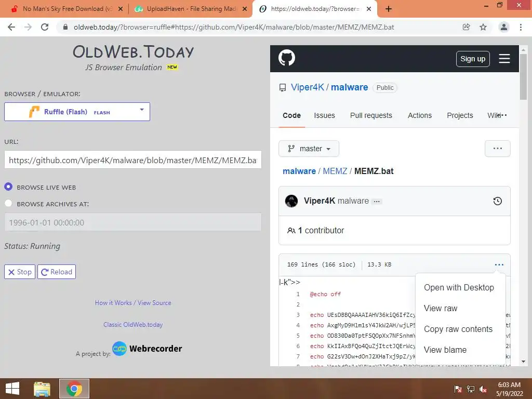Click the Reload emulator button
This screenshot has width=532, height=399.
pos(57,272)
